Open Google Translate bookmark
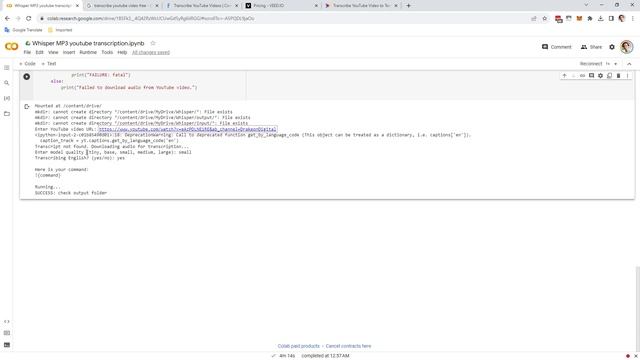The height and width of the screenshot is (360, 640). [23, 30]
